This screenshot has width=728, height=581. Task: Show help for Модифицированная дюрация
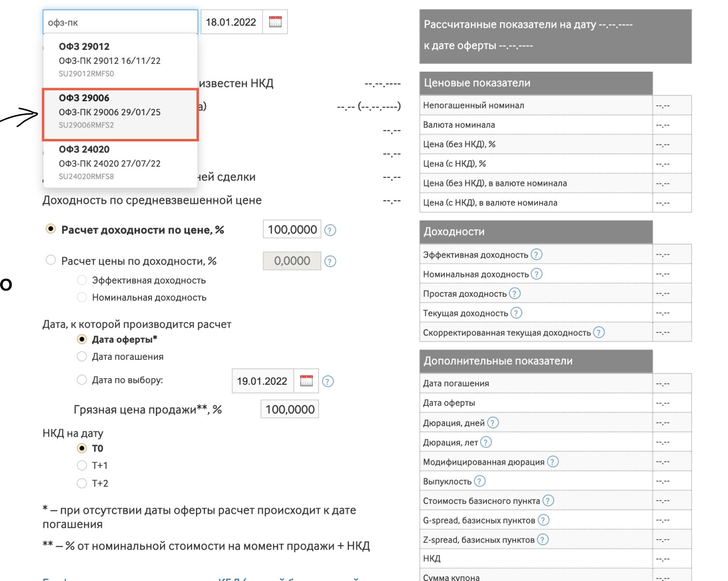pos(553,462)
